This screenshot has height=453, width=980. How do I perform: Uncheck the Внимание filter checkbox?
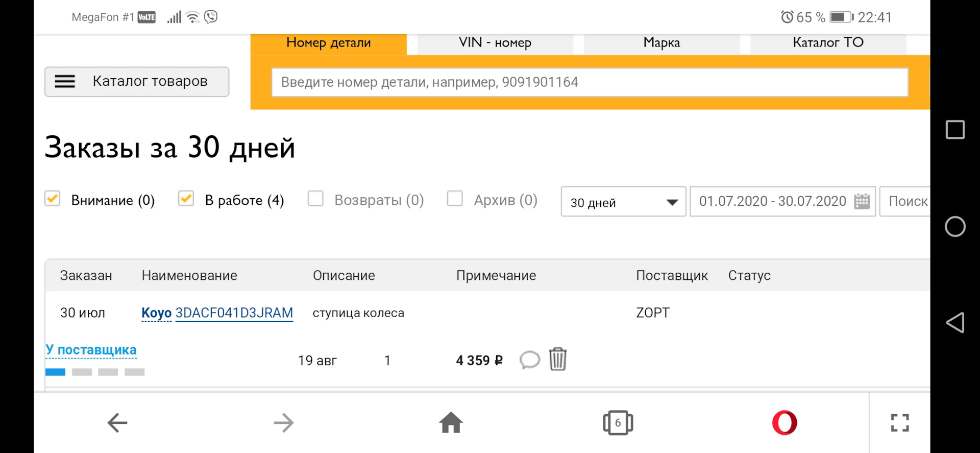click(x=52, y=199)
